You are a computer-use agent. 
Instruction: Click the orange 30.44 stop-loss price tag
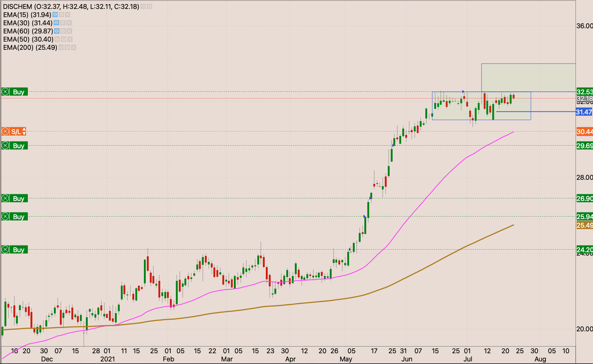tap(584, 131)
